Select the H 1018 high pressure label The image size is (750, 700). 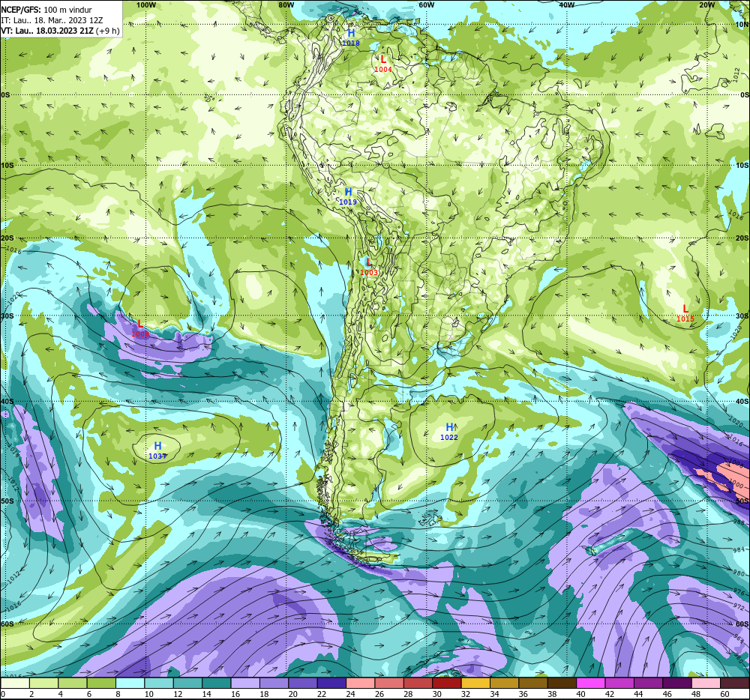[x=350, y=37]
